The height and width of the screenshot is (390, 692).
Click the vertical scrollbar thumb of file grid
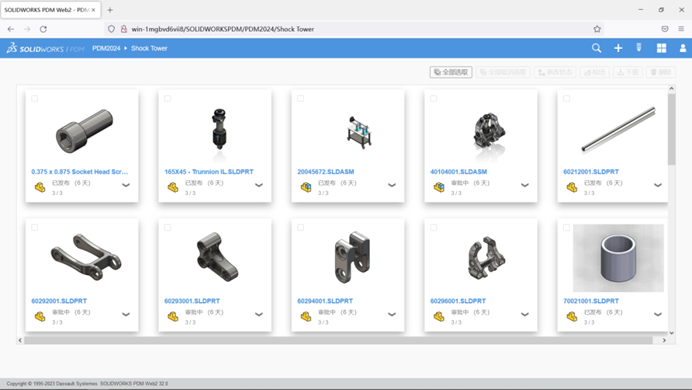(x=671, y=129)
